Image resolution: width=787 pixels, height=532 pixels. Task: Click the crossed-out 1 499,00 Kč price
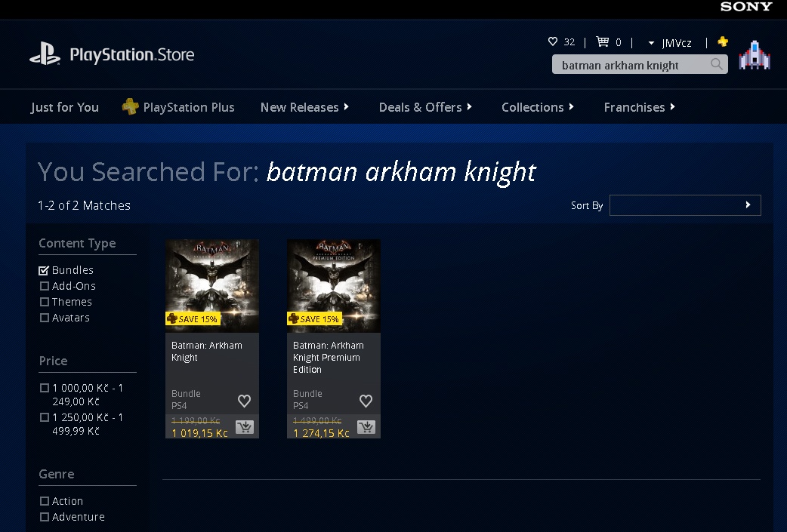[x=317, y=420]
